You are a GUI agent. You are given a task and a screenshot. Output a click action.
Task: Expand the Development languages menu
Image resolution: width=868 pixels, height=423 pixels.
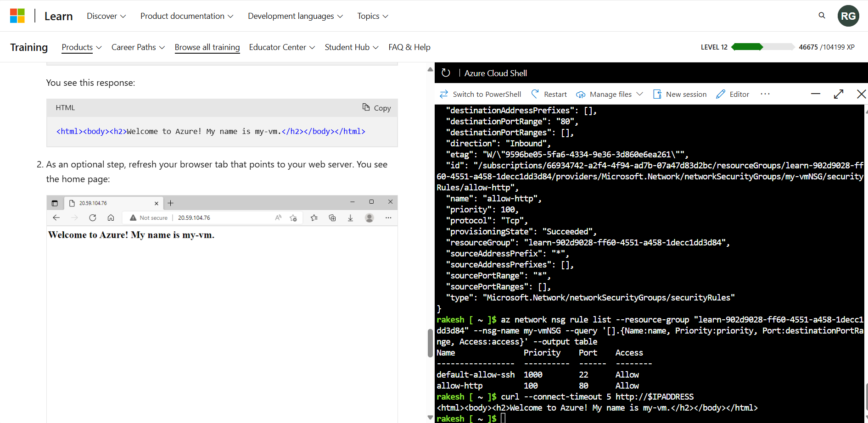click(x=295, y=16)
